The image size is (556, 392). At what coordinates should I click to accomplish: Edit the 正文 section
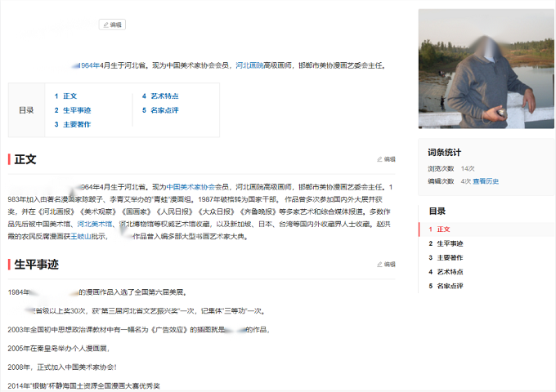386,159
